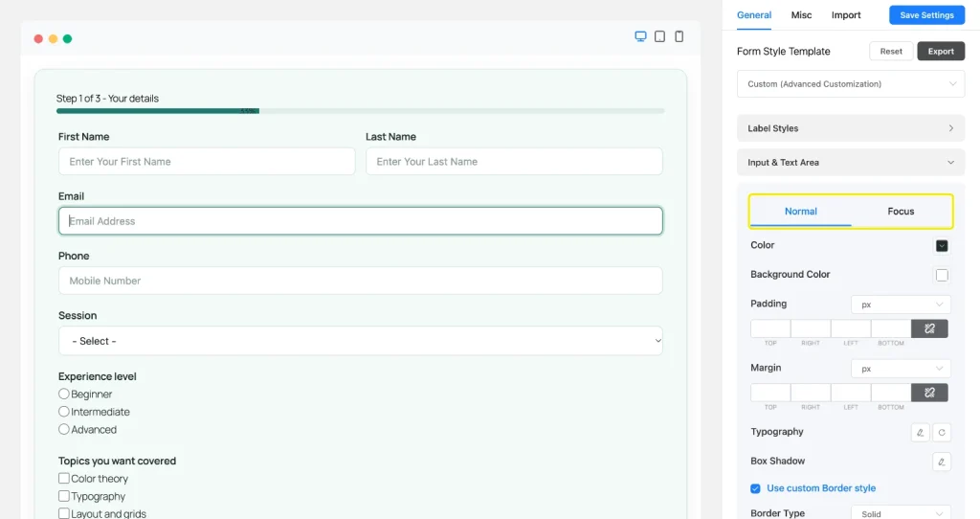Select Intermediate experience level
Viewport: 980px width, 519px height.
pos(64,412)
